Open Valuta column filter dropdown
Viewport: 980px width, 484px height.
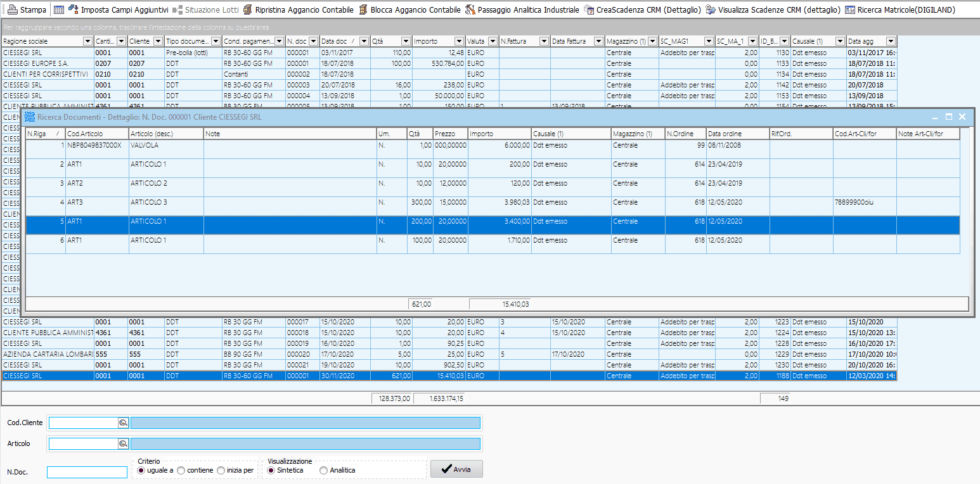[493, 41]
